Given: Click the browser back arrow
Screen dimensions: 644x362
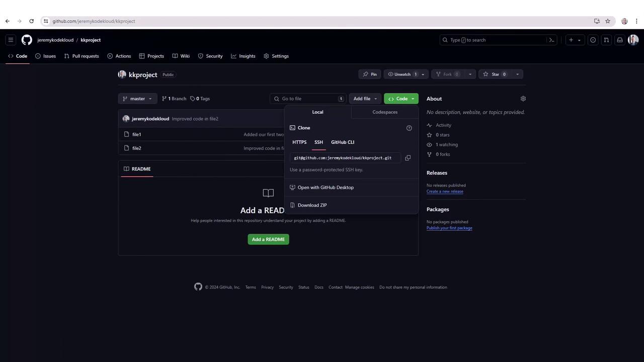Looking at the screenshot, I should (x=7, y=21).
